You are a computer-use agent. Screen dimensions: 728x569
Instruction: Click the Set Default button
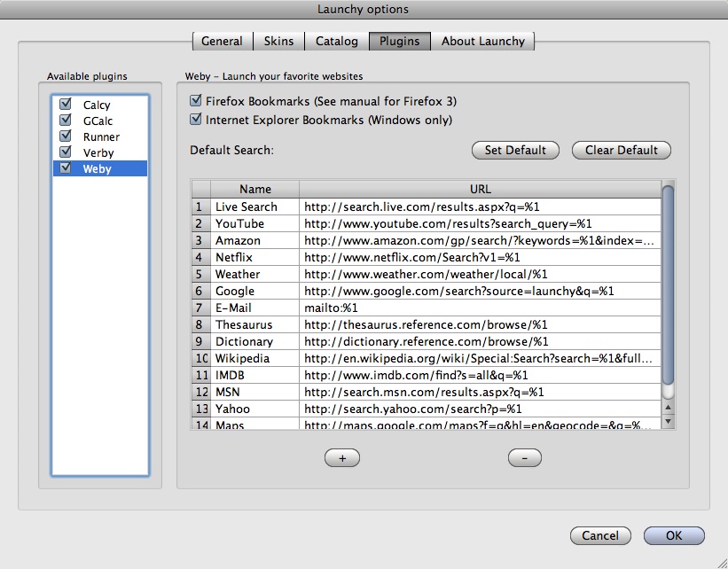click(x=515, y=150)
